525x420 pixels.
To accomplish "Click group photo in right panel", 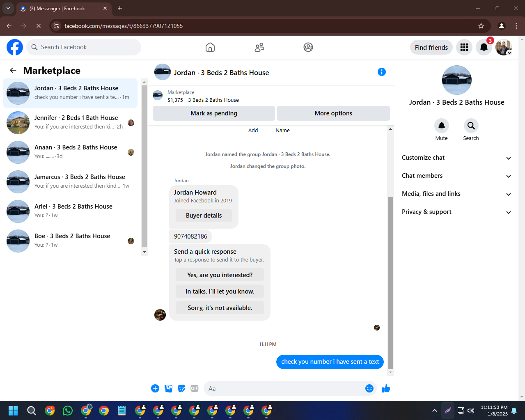I will pos(456,80).
